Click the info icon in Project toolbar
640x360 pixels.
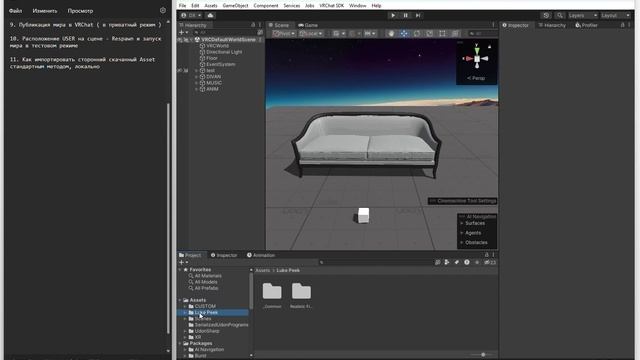click(x=467, y=262)
